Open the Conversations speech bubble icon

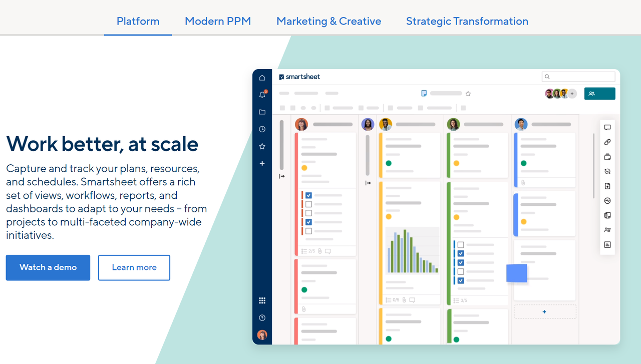coord(607,127)
